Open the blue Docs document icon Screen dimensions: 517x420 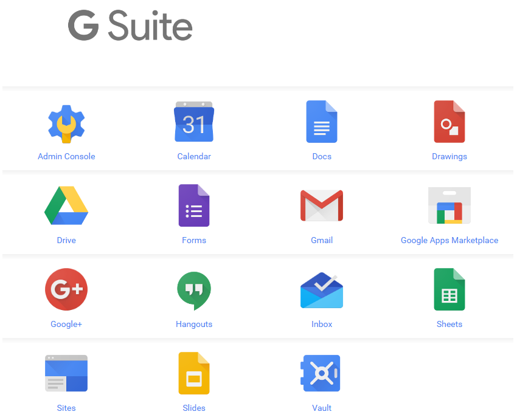(322, 122)
